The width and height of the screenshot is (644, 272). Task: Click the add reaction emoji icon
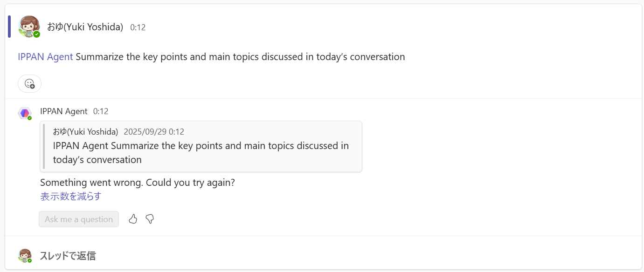pyautogui.click(x=29, y=84)
